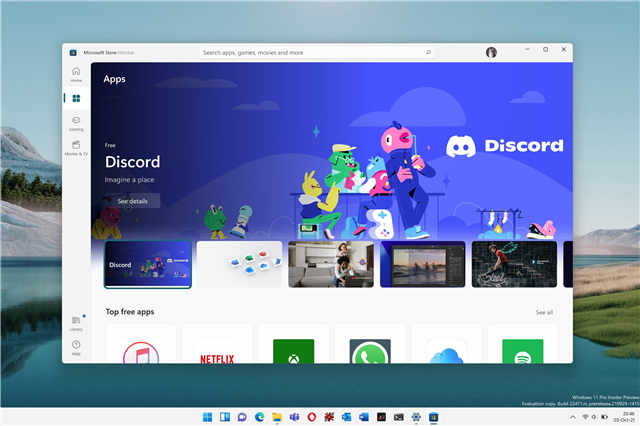Image resolution: width=640 pixels, height=426 pixels.
Task: Open the Gaming section in the sidebar
Action: pos(76,123)
